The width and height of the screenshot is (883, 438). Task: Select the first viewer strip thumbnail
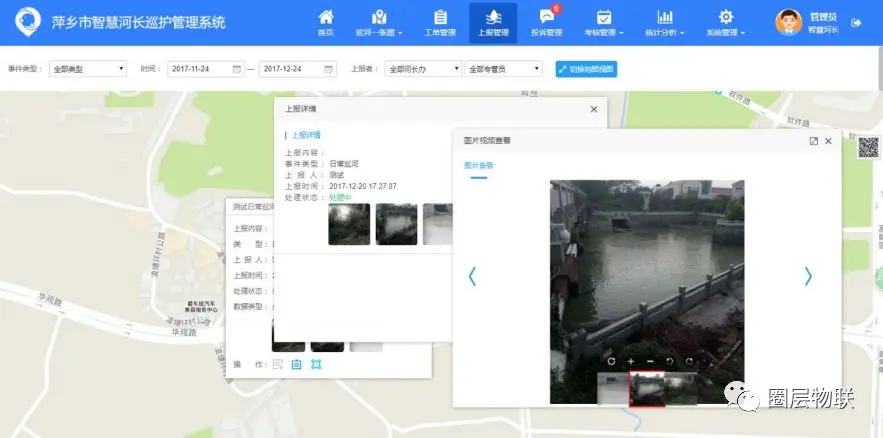(613, 388)
